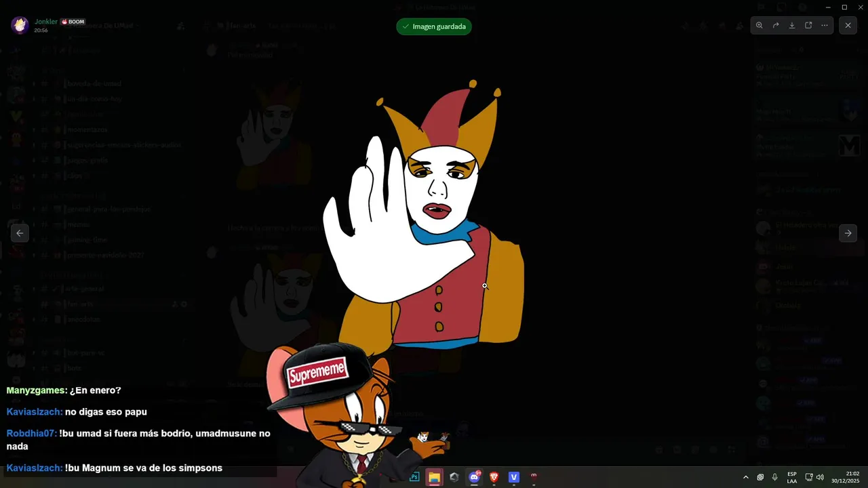Open the volume control in the tray

821,477
